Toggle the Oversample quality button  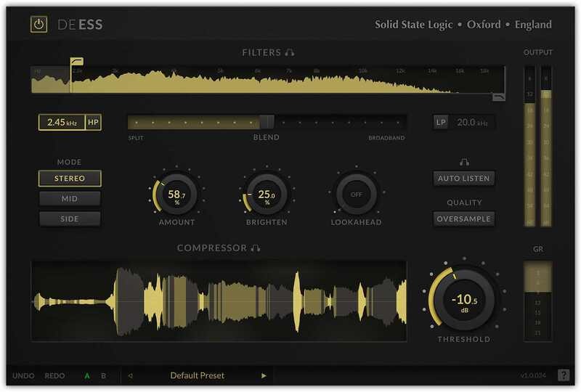coord(464,219)
